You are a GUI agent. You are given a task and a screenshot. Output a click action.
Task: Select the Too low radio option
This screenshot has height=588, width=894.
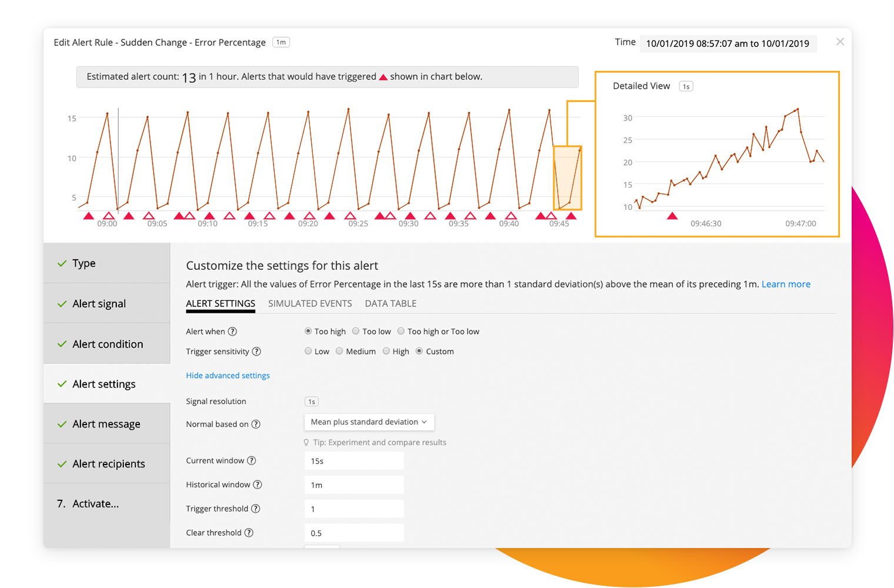(x=356, y=332)
